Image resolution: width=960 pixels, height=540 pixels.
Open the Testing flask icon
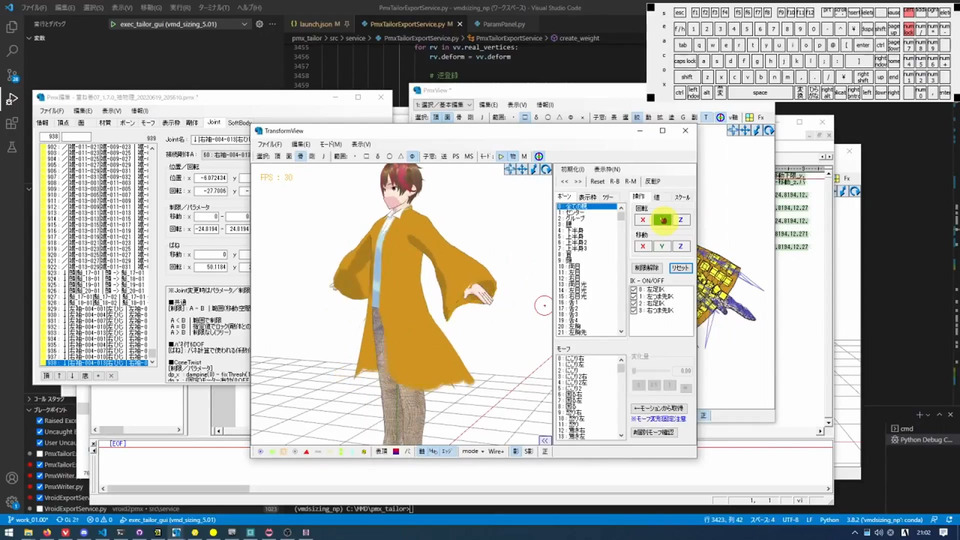pos(12,147)
